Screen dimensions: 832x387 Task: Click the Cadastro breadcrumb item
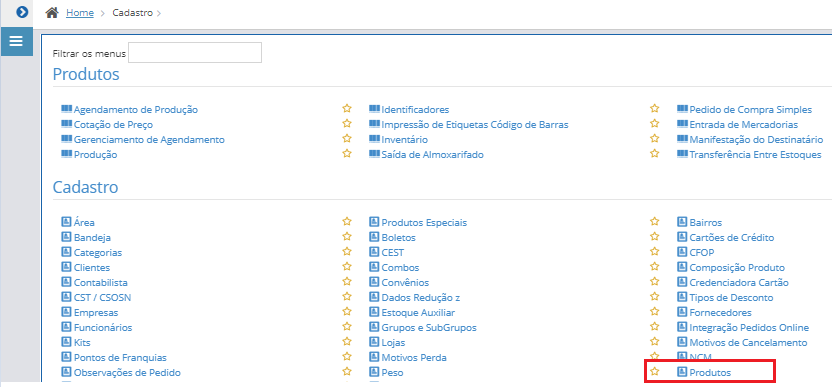pyautogui.click(x=132, y=13)
